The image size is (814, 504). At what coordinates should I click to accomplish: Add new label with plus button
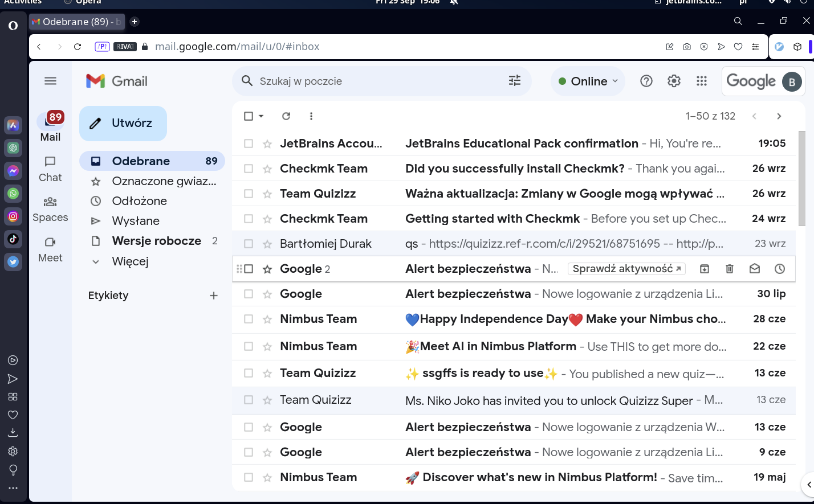(x=214, y=296)
